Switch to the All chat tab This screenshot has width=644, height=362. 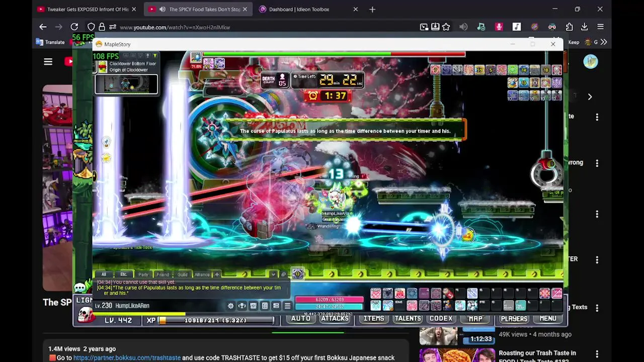(104, 275)
